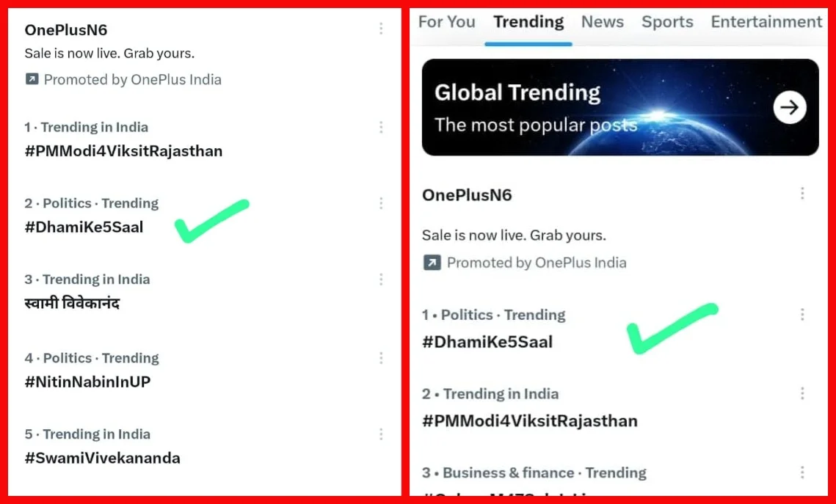Open #NitinNabinInUP hashtag trend
Viewport: 836px width, 504px height.
point(87,382)
